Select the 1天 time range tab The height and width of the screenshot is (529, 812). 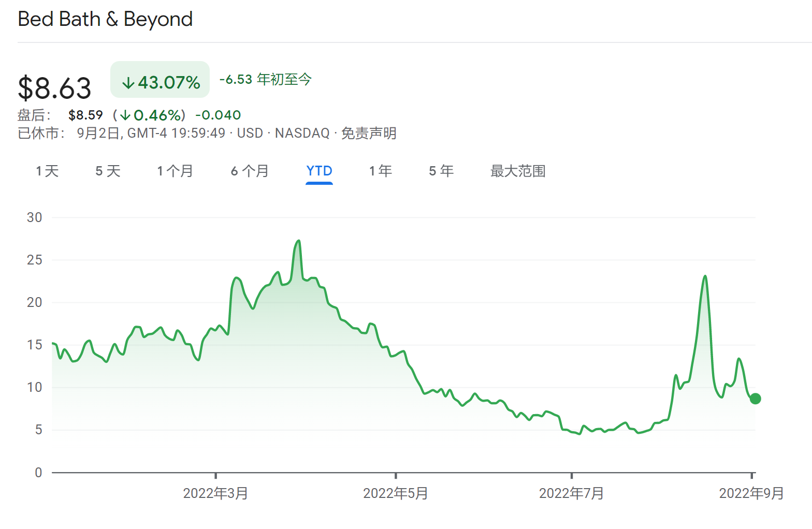[47, 171]
